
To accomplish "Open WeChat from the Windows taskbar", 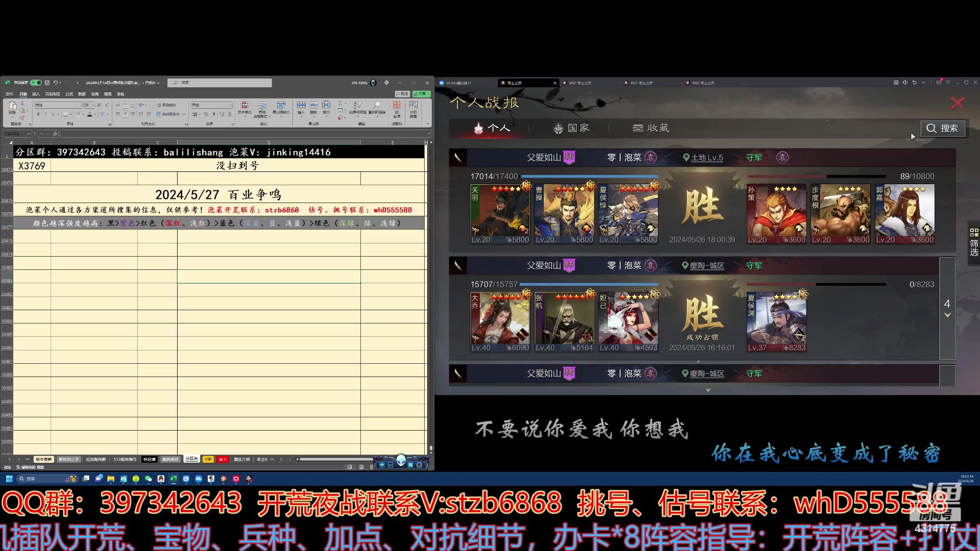I will point(148,479).
